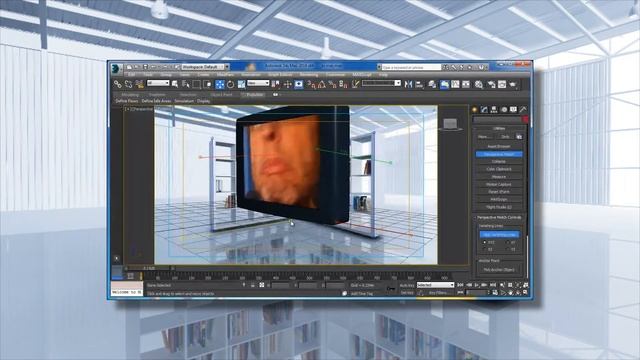Image resolution: width=640 pixels, height=360 pixels.
Task: Switch to the Create command panel
Action: coord(475,109)
